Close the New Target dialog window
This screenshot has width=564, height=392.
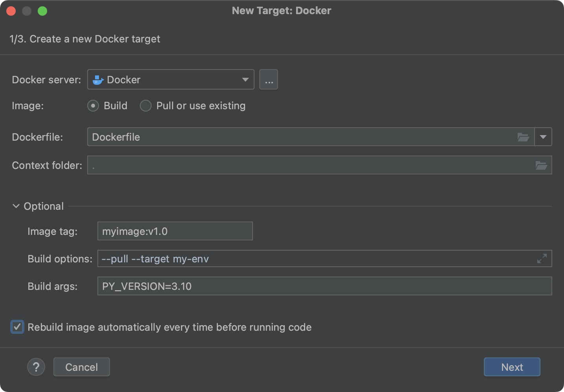(11, 11)
